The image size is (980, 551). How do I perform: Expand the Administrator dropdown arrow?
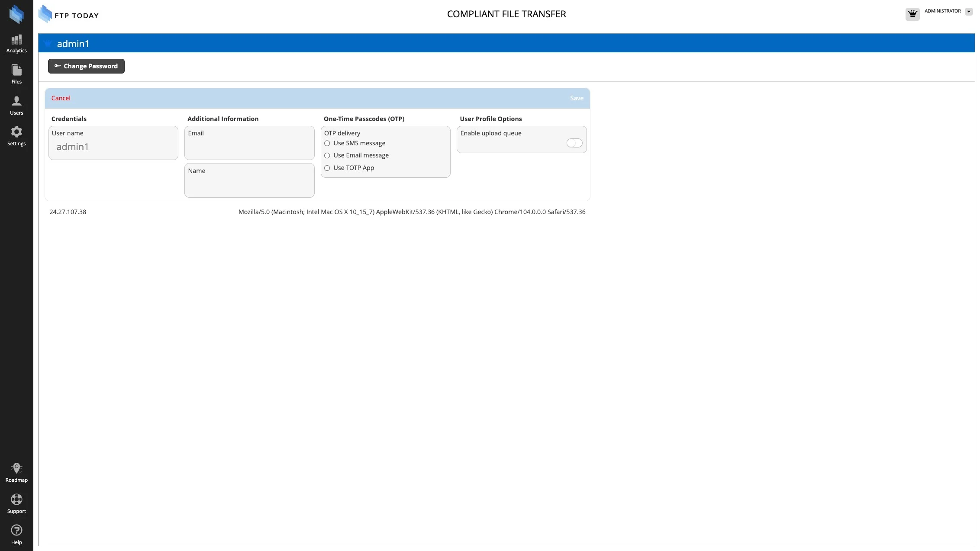[x=969, y=12]
